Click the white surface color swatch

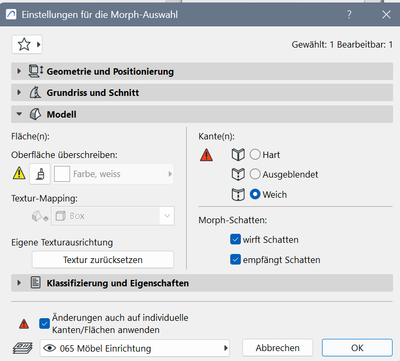(x=62, y=174)
